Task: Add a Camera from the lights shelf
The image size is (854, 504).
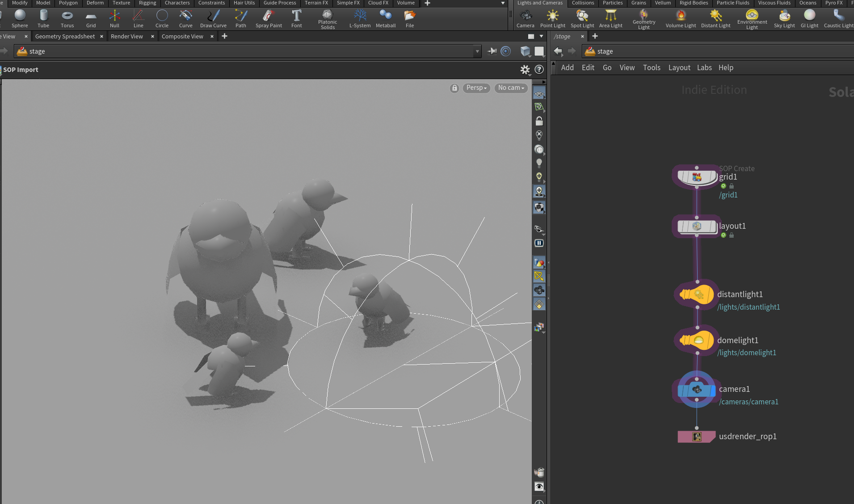Action: (x=526, y=19)
